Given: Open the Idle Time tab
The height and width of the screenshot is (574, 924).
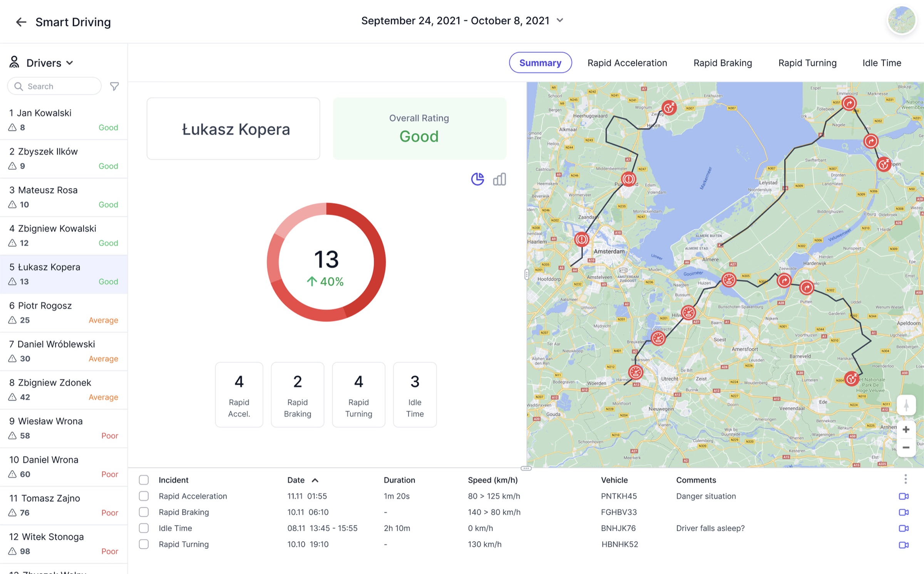Looking at the screenshot, I should point(881,63).
